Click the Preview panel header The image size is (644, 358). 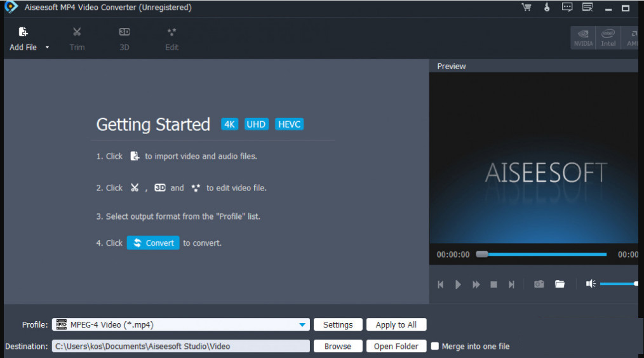tap(452, 66)
